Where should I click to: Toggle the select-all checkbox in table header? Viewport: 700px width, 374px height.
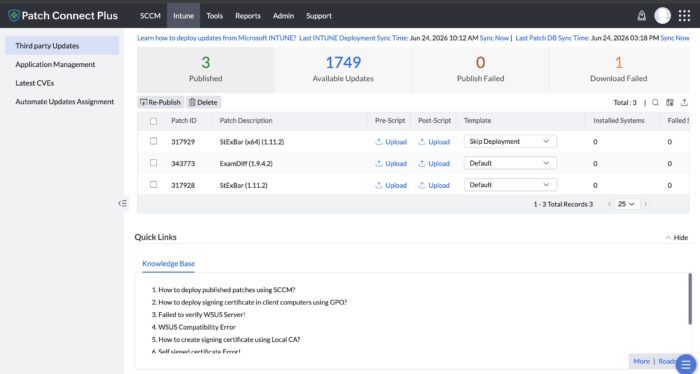tap(154, 121)
